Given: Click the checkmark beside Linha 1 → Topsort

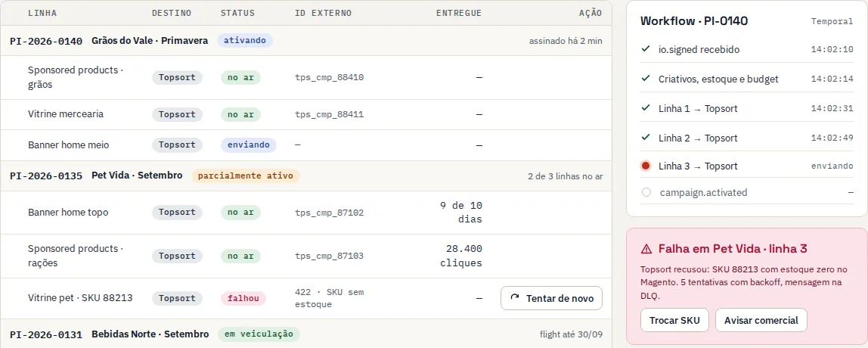Looking at the screenshot, I should coord(646,108).
